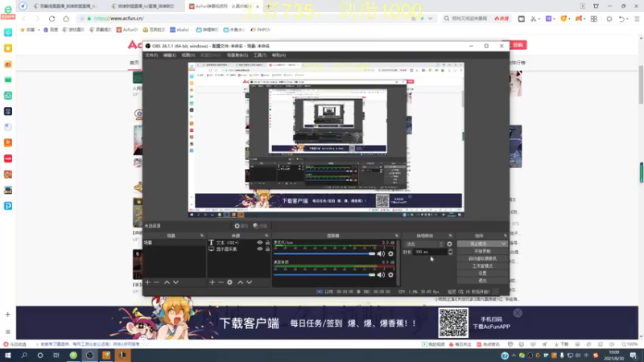Enable studio mode in OBS controls

click(x=482, y=266)
